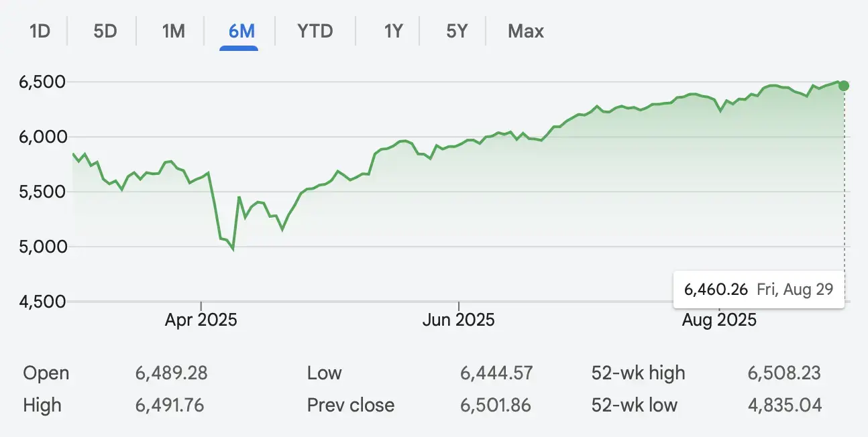
Task: Click the Prev close value 6,501.86
Action: 496,405
